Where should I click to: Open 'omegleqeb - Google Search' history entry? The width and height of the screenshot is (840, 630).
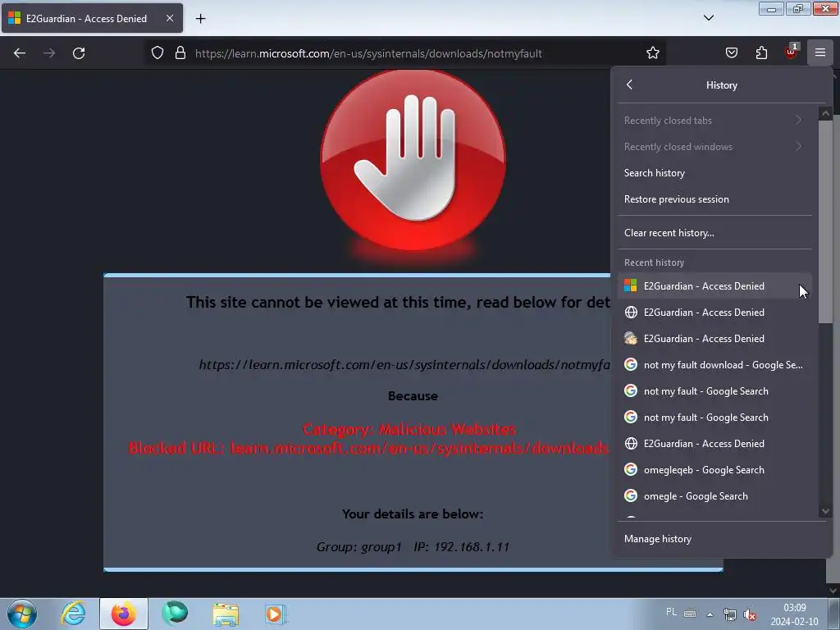[714, 470]
